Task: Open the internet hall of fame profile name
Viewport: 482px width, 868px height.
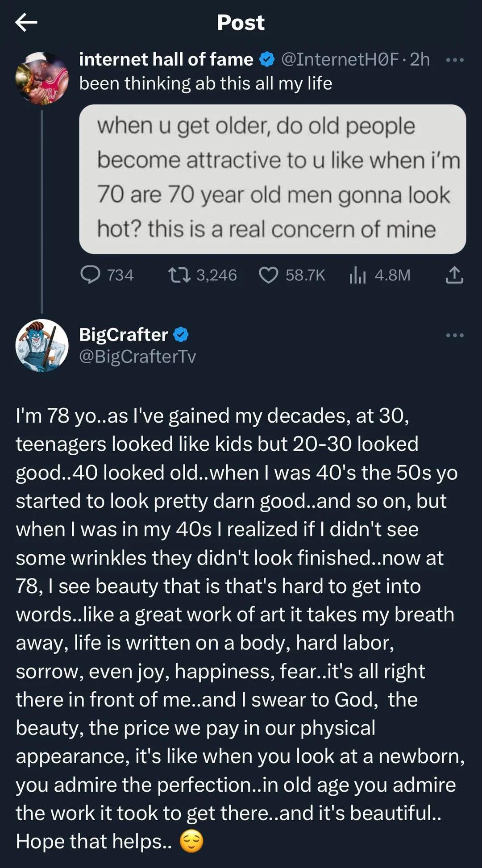Action: tap(166, 59)
